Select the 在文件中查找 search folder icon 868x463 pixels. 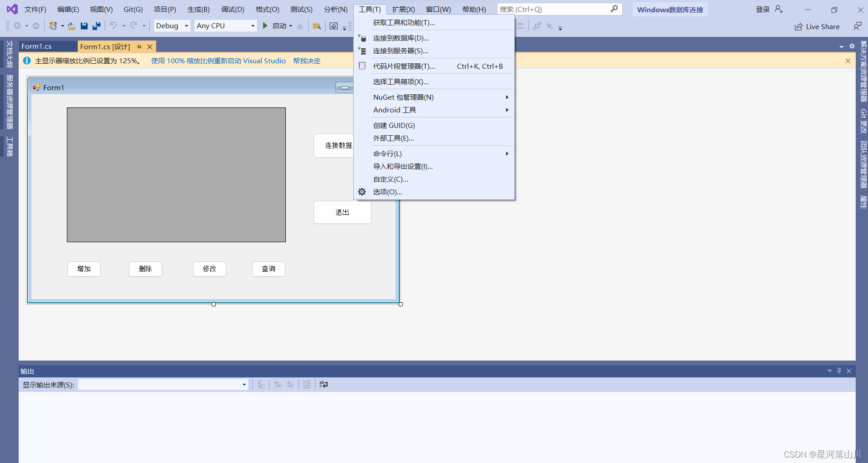click(317, 26)
